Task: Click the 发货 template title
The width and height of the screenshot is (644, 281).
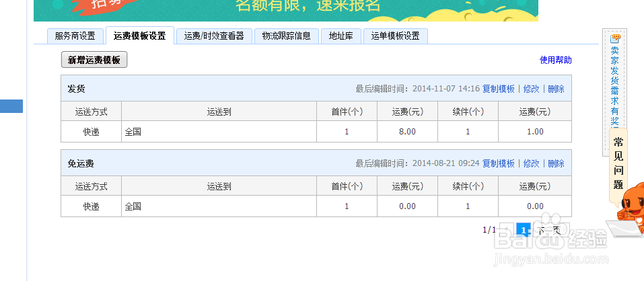Action: click(x=77, y=89)
